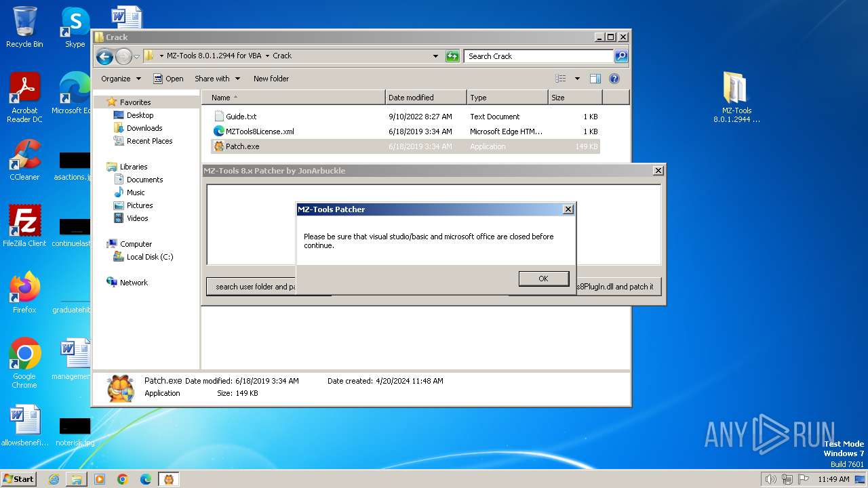
Task: Sort by Name column header
Action: point(294,98)
